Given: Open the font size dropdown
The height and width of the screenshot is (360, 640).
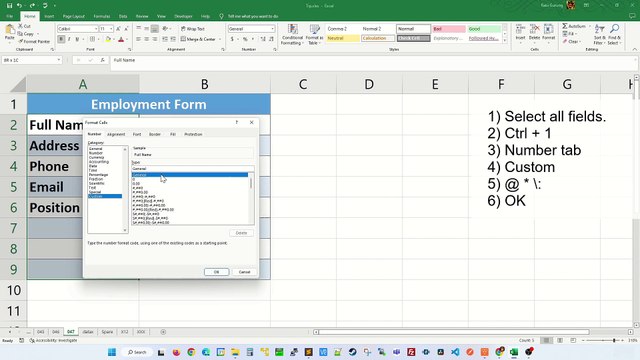Looking at the screenshot, I should tap(111, 29).
